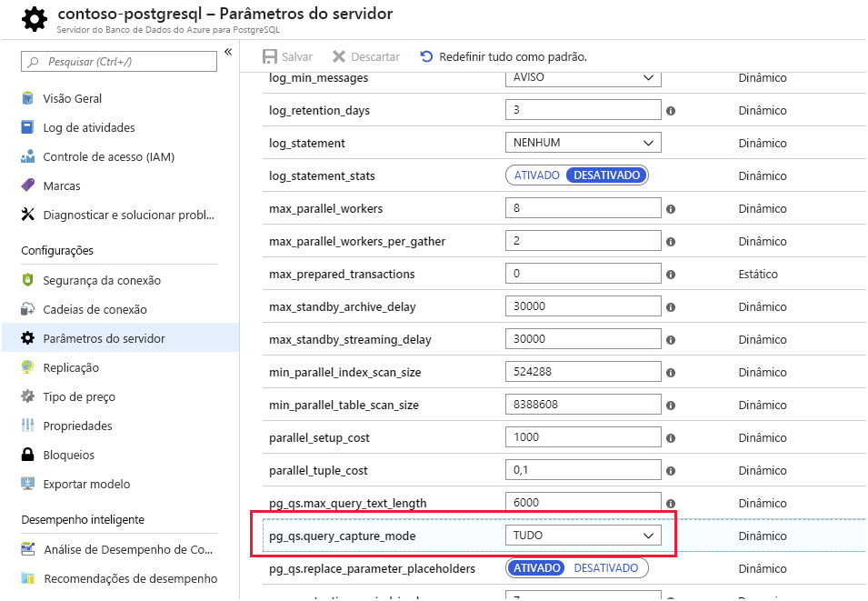Click the Pesquisar search box
This screenshot has width=868, height=601.
click(x=119, y=61)
